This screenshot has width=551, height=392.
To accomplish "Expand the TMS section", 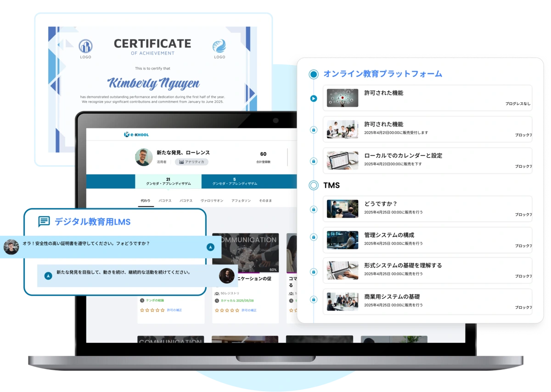I will click(x=314, y=185).
